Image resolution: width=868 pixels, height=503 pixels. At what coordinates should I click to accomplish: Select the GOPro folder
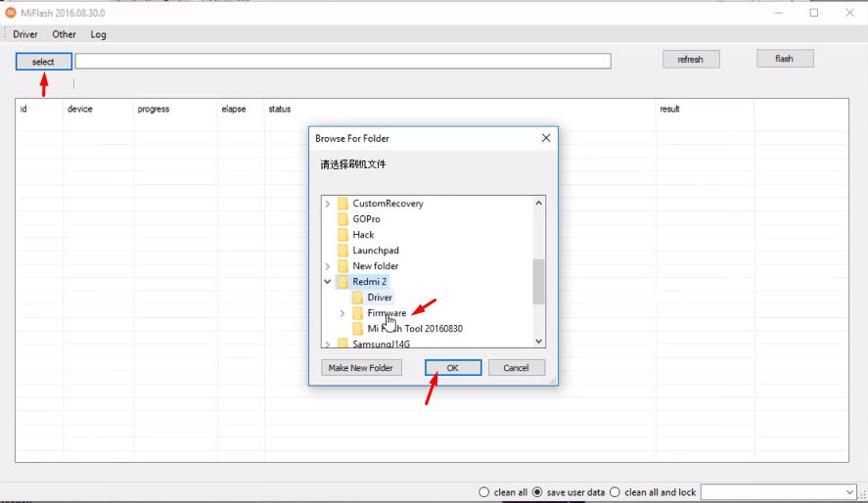(366, 218)
